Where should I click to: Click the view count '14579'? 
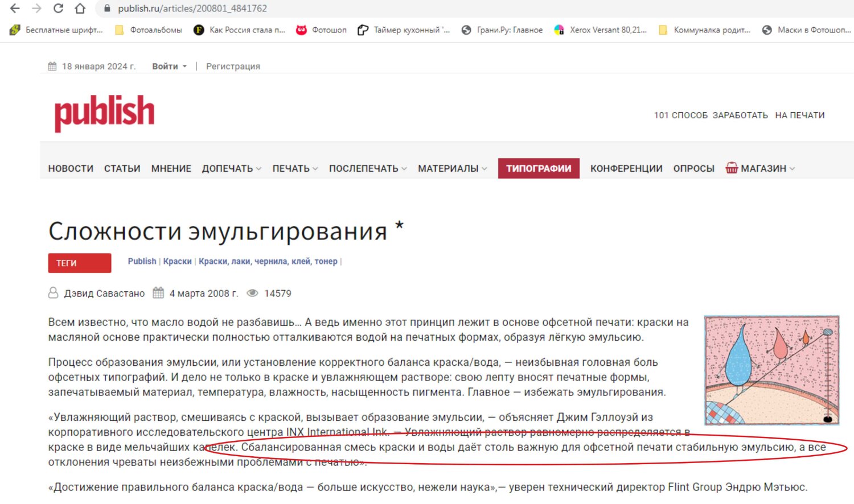pyautogui.click(x=278, y=294)
